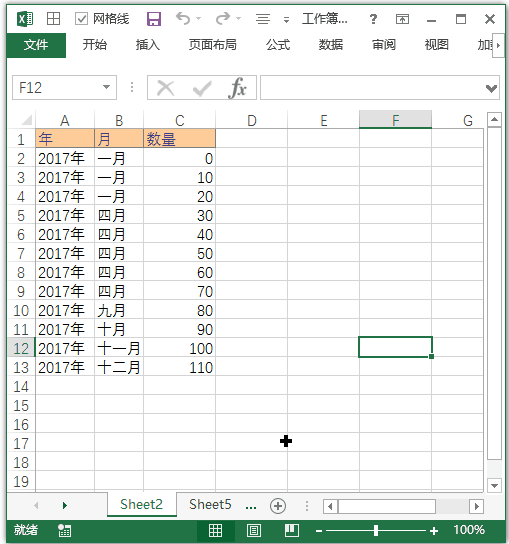Click the select all corner triangle
The image size is (509, 544).
tap(27, 120)
